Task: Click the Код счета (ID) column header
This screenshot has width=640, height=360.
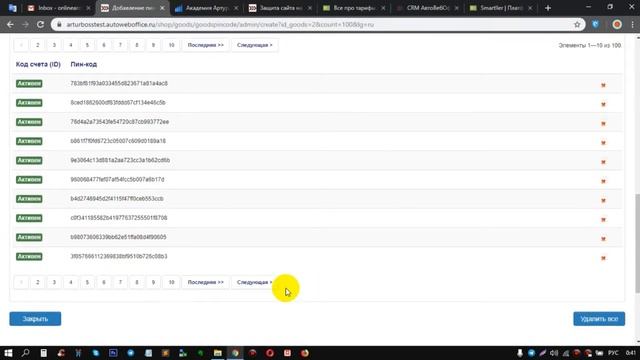Action: point(38,64)
